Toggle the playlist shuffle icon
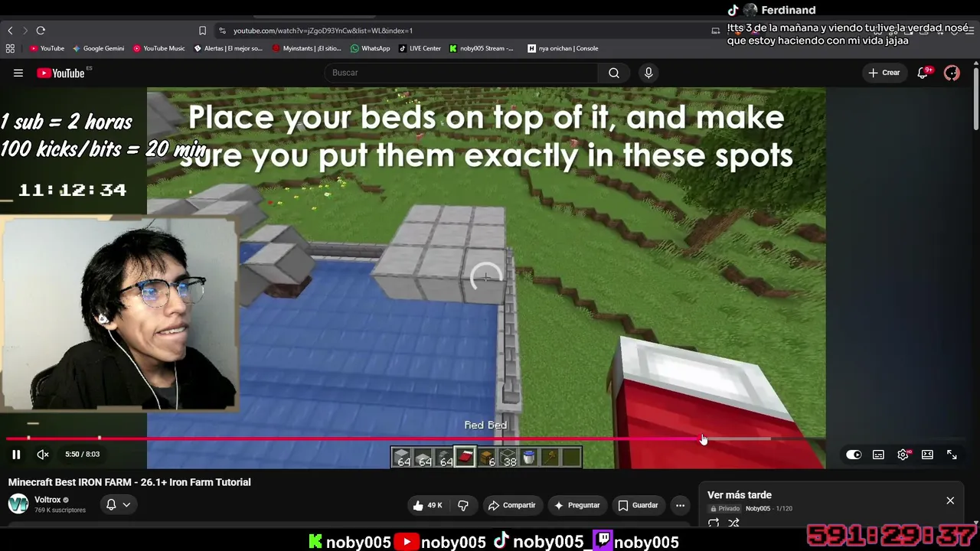This screenshot has width=980, height=551. pos(733,523)
